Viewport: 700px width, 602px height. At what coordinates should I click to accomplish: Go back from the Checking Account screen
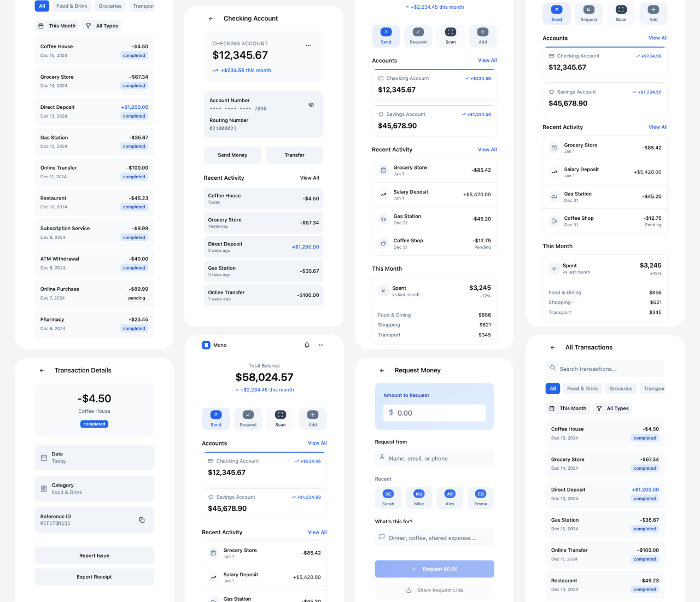pos(211,19)
